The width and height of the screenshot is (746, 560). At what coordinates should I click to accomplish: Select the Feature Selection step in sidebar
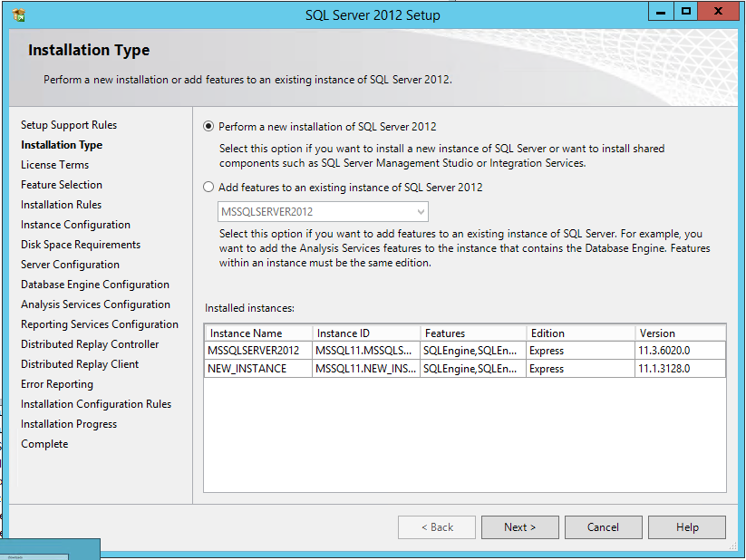[x=62, y=185]
